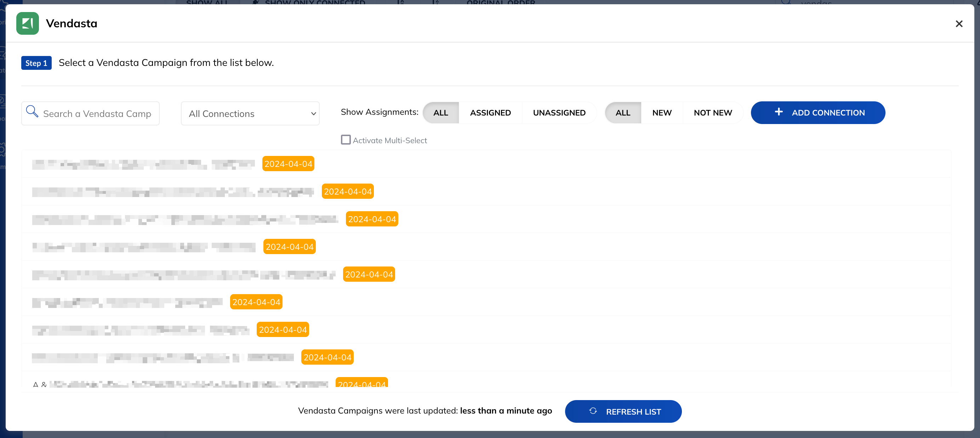Image resolution: width=980 pixels, height=438 pixels.
Task: Click the refresh arrows icon
Action: [592, 411]
